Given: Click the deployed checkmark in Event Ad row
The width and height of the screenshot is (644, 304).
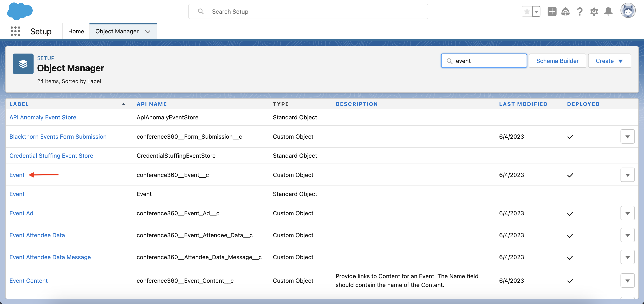Looking at the screenshot, I should tap(570, 213).
